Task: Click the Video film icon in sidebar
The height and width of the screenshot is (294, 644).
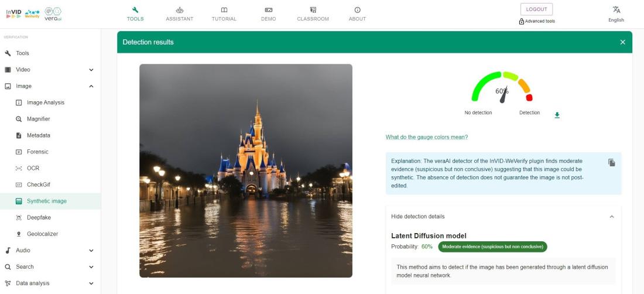Action: click(x=8, y=70)
